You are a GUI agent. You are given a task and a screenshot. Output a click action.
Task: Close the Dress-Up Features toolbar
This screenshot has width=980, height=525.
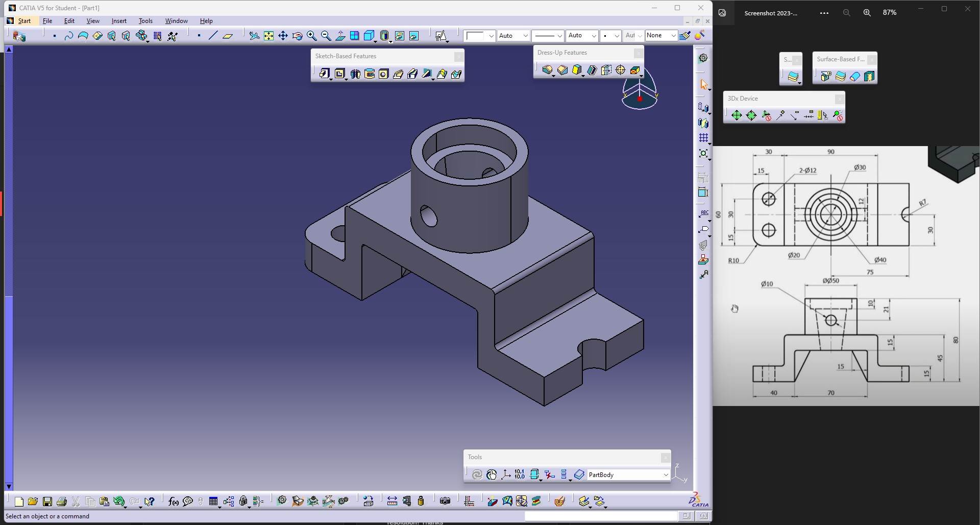[x=638, y=53]
